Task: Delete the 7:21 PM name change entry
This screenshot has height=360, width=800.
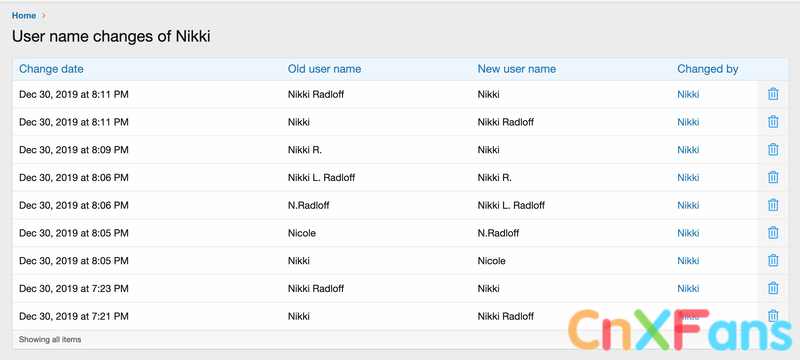Action: click(773, 316)
